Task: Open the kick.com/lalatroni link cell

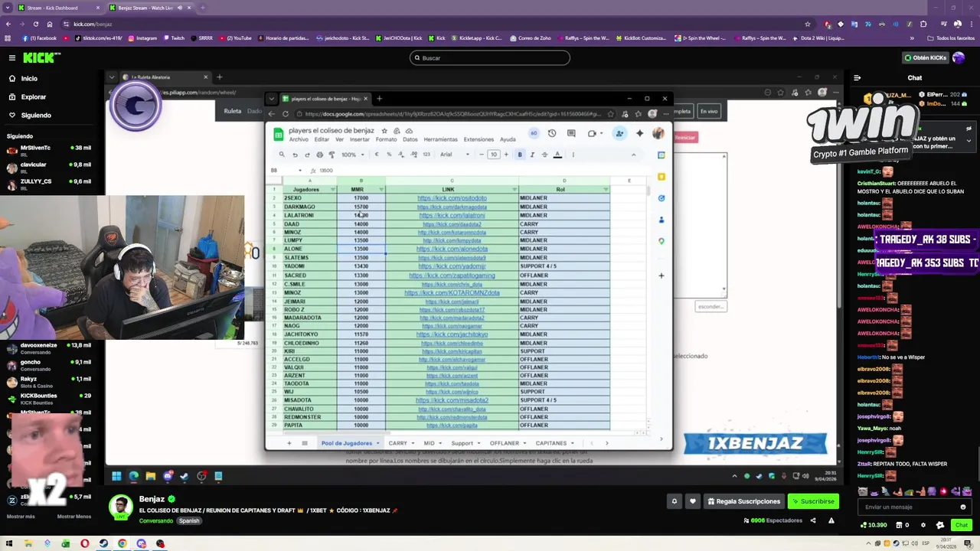Action: tap(452, 215)
